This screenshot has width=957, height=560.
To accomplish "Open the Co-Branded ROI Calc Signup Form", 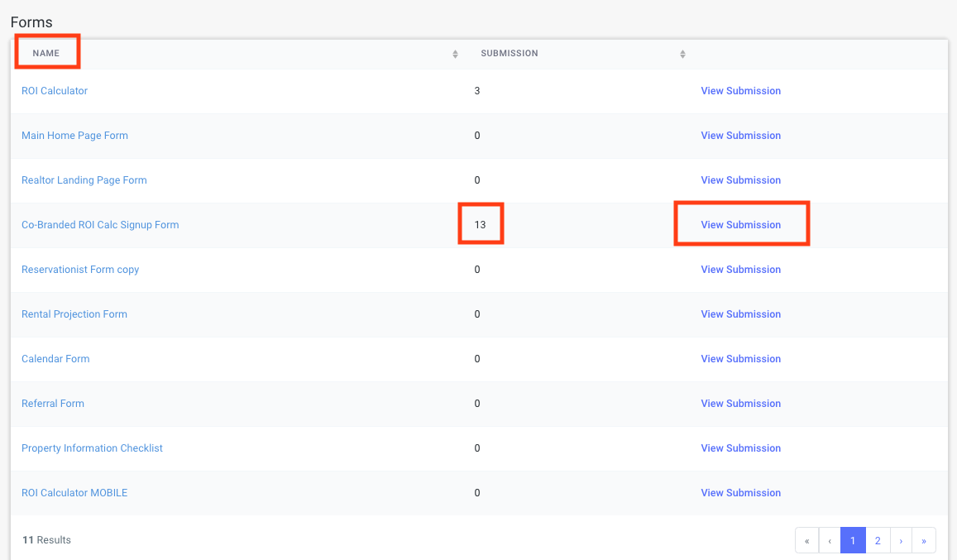I will (100, 225).
